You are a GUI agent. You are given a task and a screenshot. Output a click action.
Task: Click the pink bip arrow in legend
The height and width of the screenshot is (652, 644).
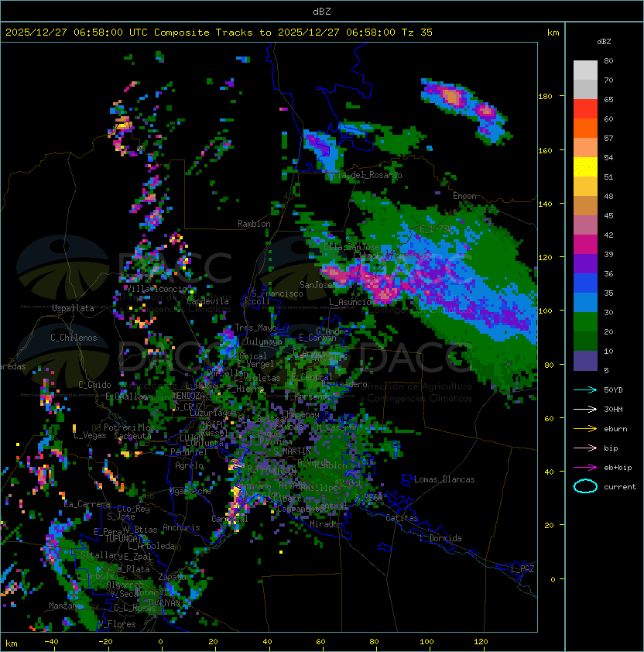[585, 448]
